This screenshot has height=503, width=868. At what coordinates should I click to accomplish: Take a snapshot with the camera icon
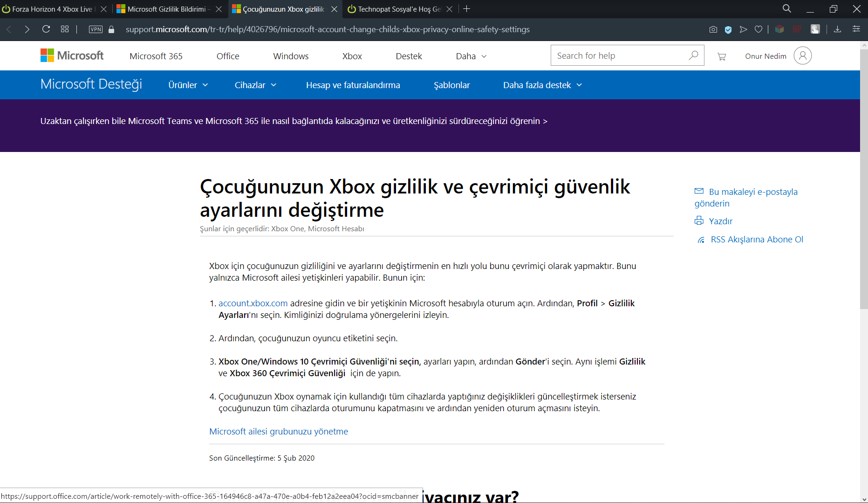(x=713, y=29)
